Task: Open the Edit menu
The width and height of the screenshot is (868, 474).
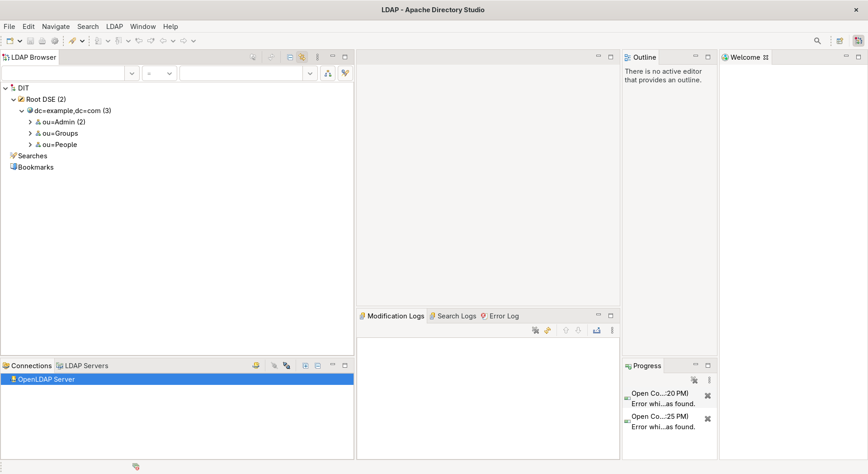Action: (28, 27)
